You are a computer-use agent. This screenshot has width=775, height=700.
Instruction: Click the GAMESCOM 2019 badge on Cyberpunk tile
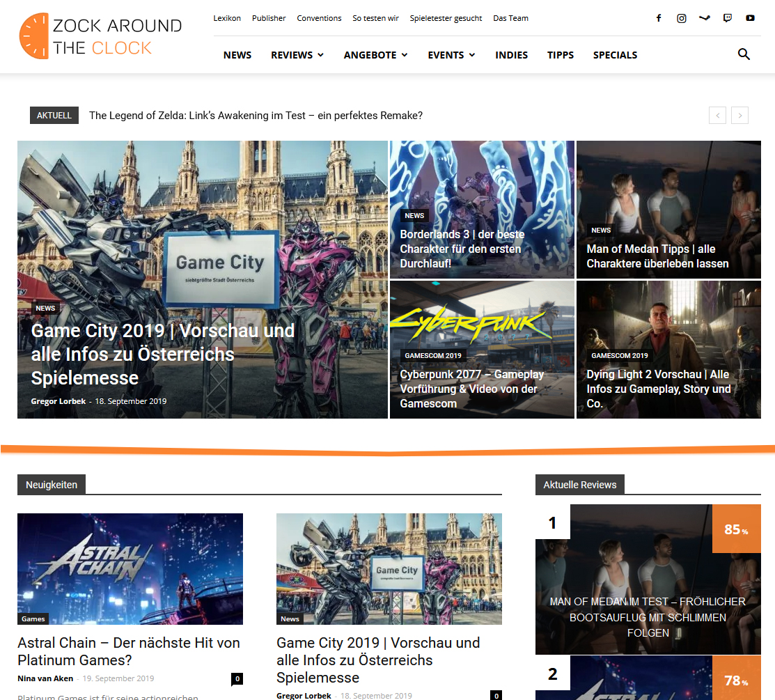433,355
